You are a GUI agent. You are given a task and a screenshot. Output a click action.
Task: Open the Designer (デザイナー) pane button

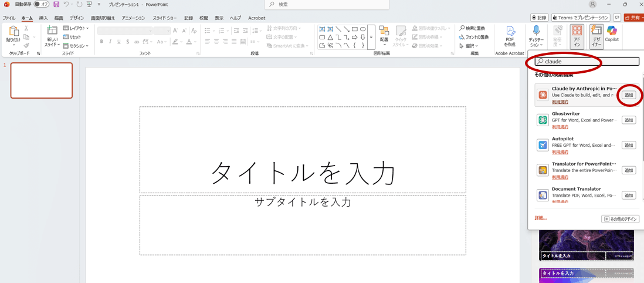pyautogui.click(x=596, y=35)
